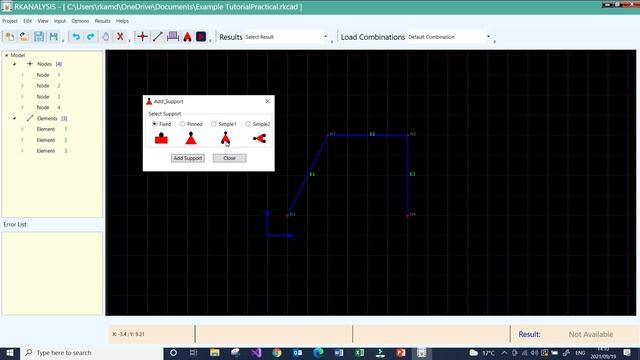Image resolution: width=640 pixels, height=360 pixels.
Task: Select the Add Node cross icon
Action: (x=142, y=37)
